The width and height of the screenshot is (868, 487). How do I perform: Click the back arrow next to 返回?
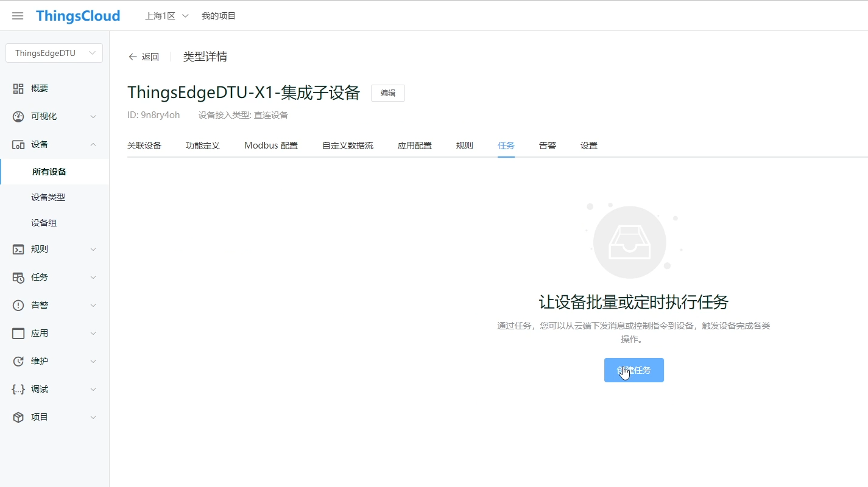[133, 57]
